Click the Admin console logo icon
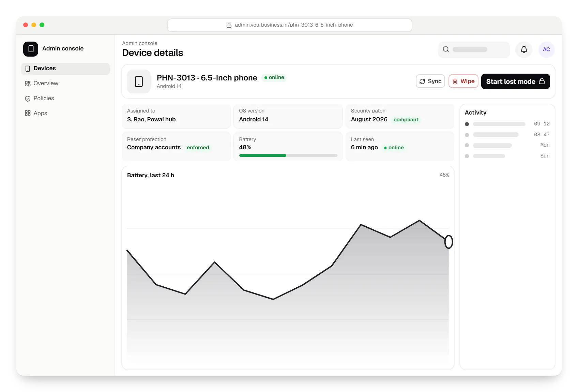Image resolution: width=578 pixels, height=392 pixels. coord(31,49)
